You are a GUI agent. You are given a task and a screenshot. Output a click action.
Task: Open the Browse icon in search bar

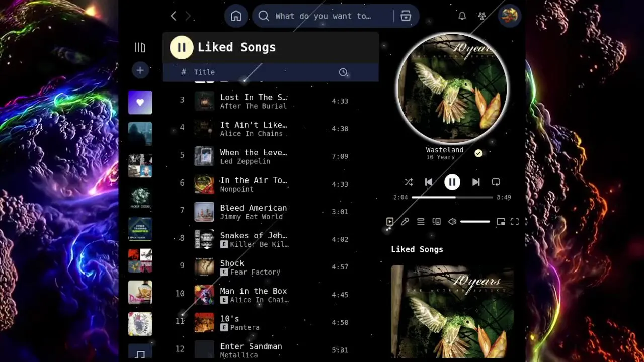click(x=406, y=16)
